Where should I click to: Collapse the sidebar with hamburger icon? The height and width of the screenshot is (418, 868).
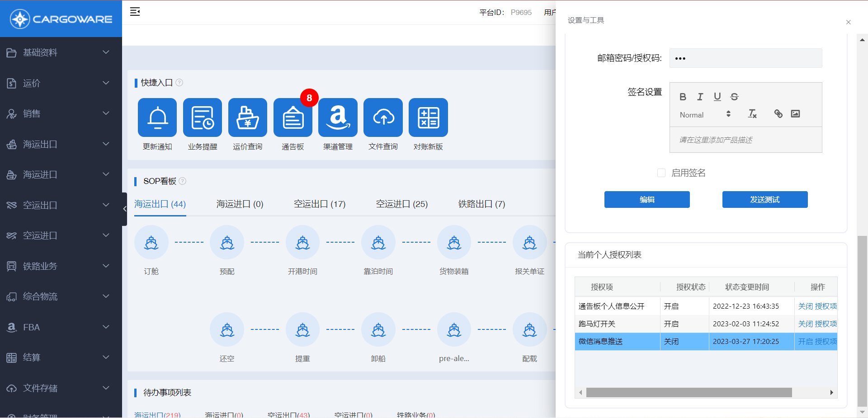tap(135, 12)
